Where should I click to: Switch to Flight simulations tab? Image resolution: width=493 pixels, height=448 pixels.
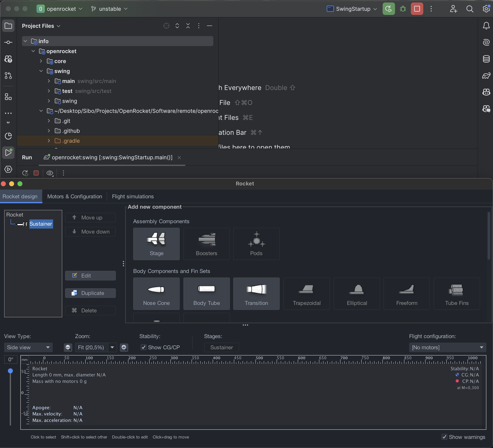[133, 196]
